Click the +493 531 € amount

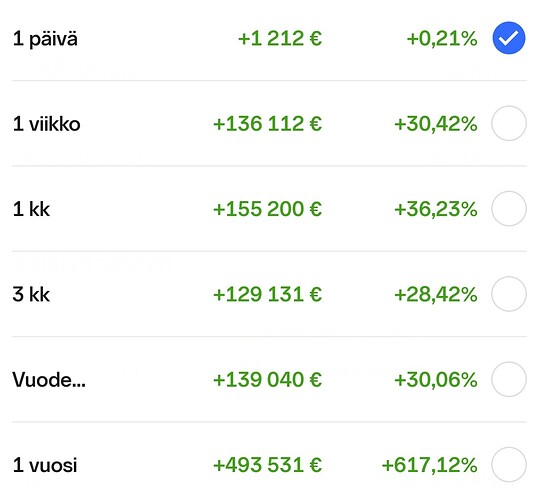click(x=268, y=465)
